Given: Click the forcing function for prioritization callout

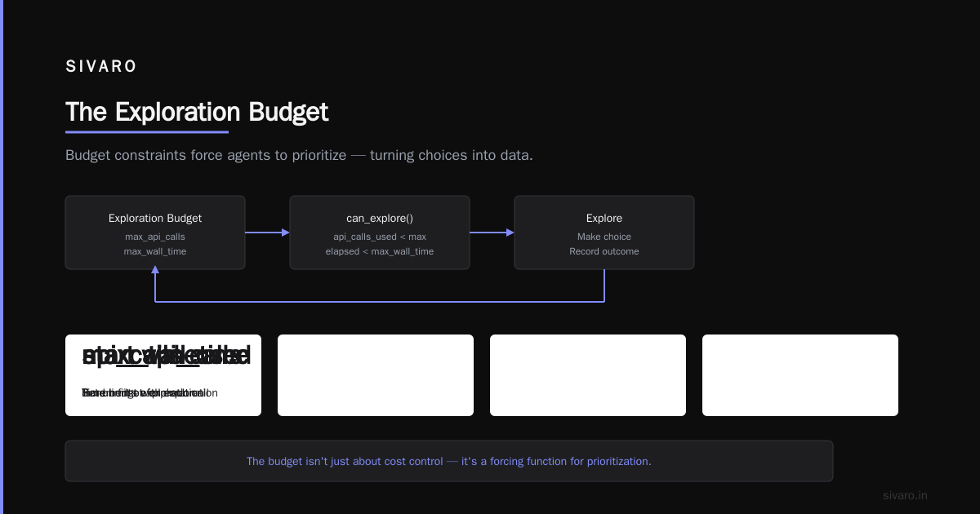Looking at the screenshot, I should (449, 461).
